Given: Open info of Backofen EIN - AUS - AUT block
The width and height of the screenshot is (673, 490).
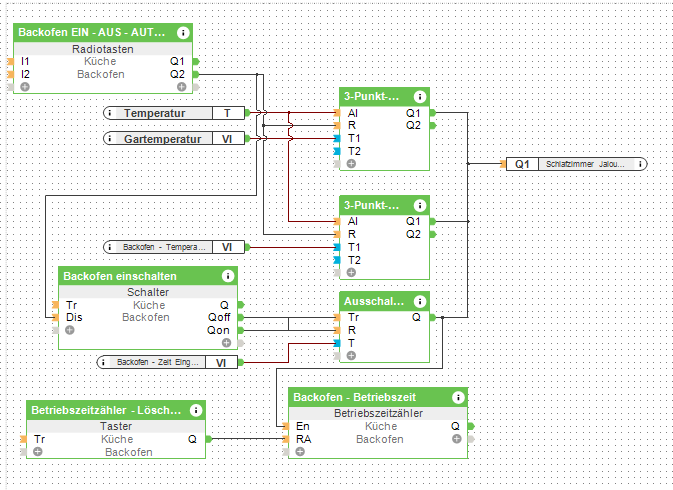Looking at the screenshot, I should tap(183, 33).
